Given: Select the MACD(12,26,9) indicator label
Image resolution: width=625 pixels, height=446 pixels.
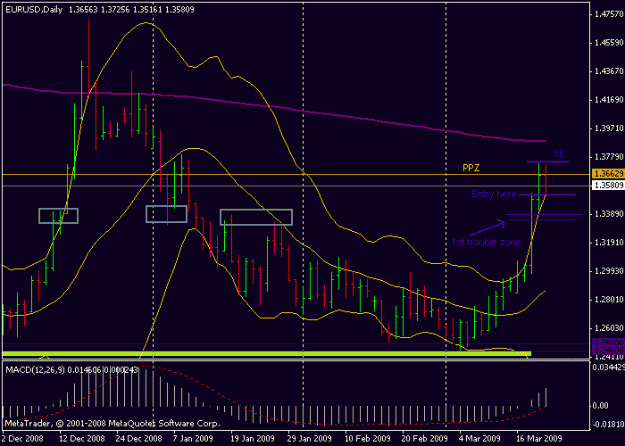Looking at the screenshot, I should [35, 370].
